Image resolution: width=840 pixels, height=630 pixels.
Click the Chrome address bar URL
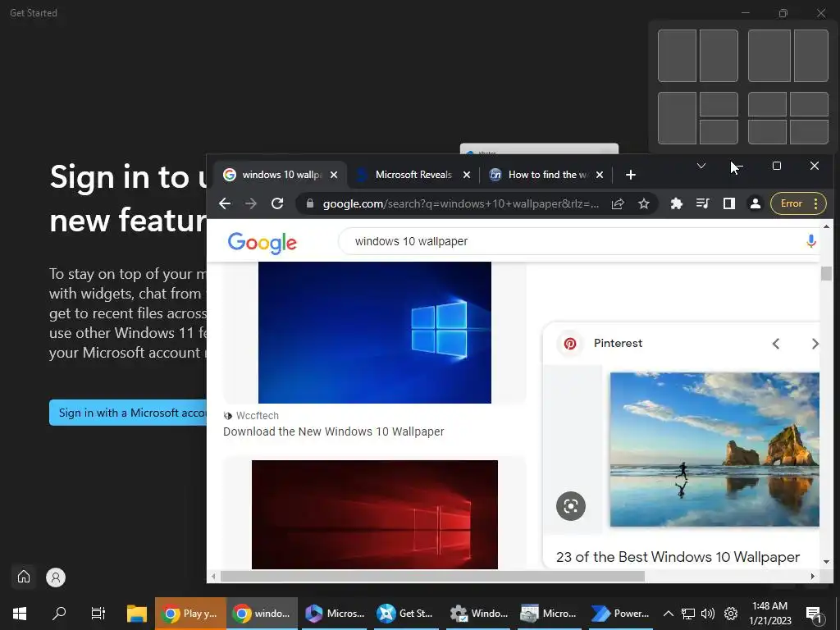pos(461,203)
